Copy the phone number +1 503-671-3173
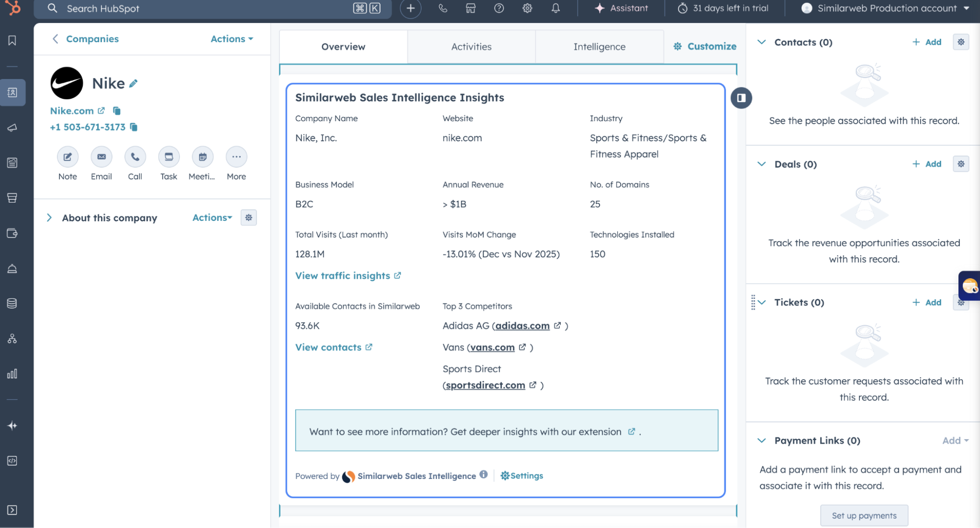 point(134,127)
